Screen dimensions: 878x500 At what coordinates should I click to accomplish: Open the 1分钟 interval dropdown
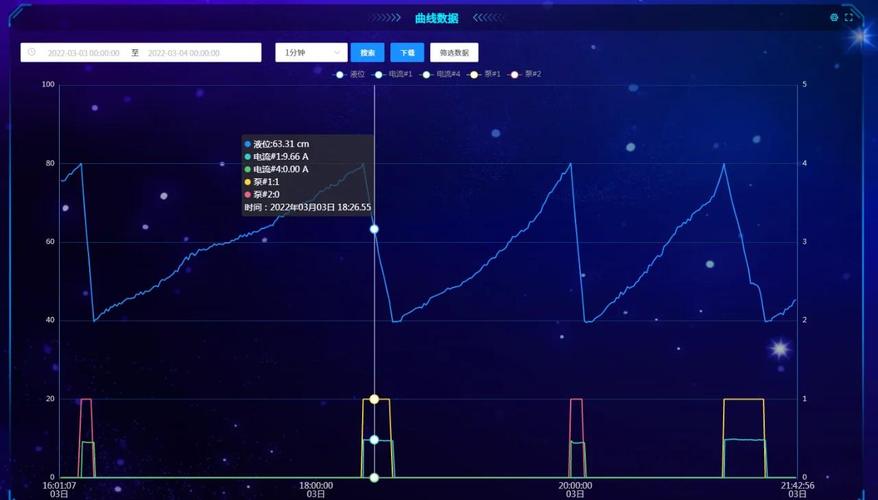(x=311, y=53)
